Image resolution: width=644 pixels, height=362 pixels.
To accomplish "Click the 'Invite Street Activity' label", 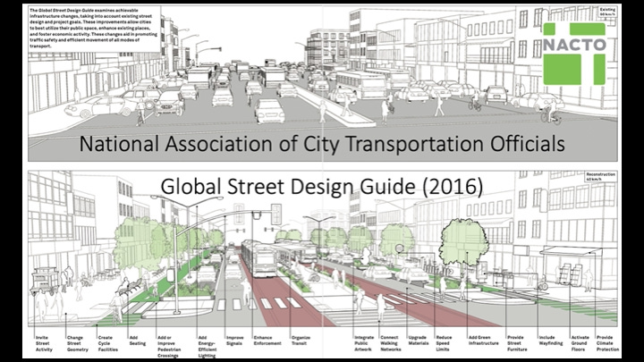I will (x=44, y=343).
